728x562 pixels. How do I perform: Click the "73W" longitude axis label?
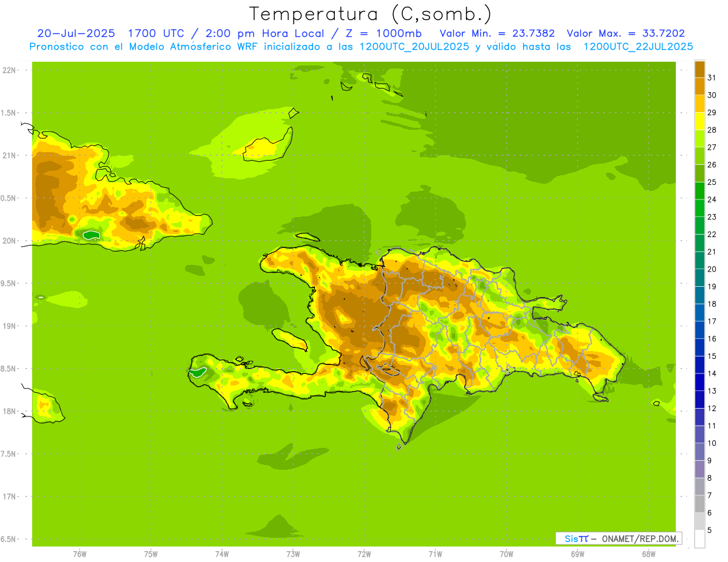coord(293,554)
